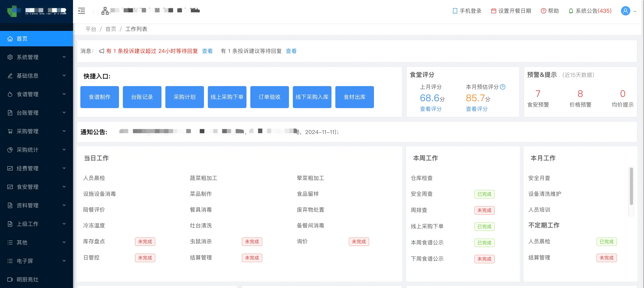Click the 线上采购下单 quick entry button
Image resolution: width=644 pixels, height=288 pixels.
coord(227,97)
